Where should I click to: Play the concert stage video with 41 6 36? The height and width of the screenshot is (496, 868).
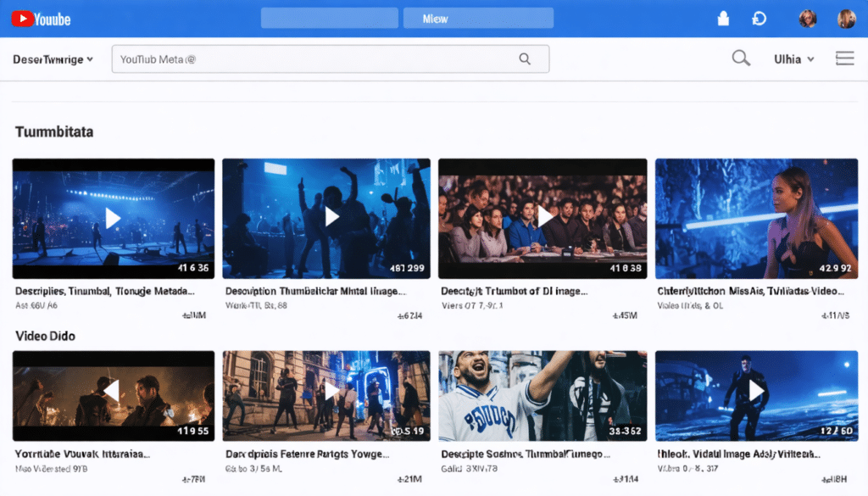point(113,218)
